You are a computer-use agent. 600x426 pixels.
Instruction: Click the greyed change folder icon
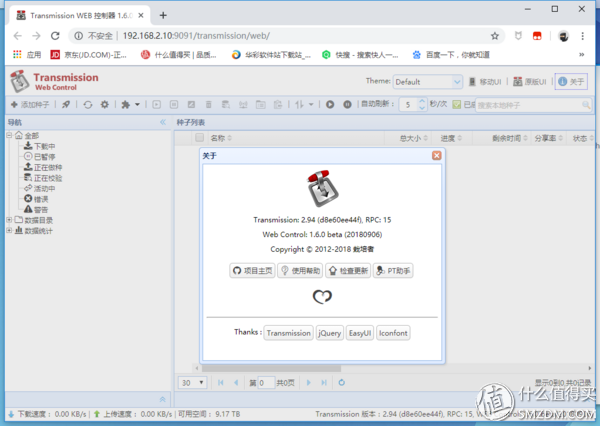[261, 104]
